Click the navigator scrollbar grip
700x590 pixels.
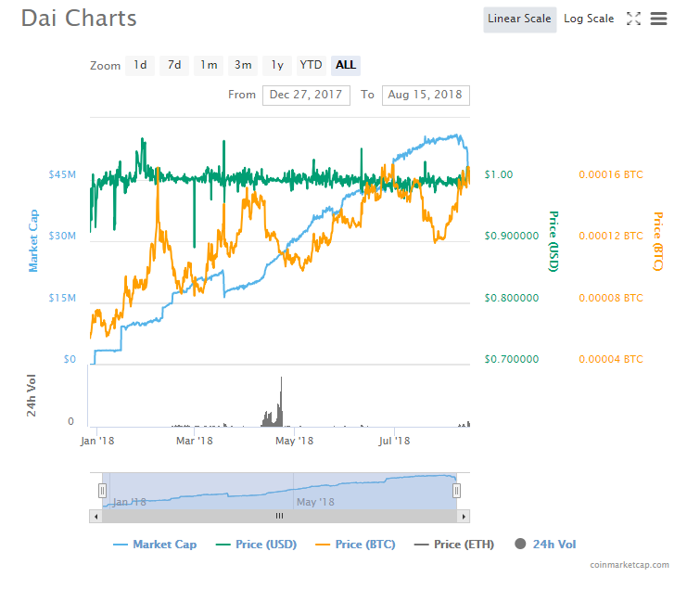pos(279,517)
